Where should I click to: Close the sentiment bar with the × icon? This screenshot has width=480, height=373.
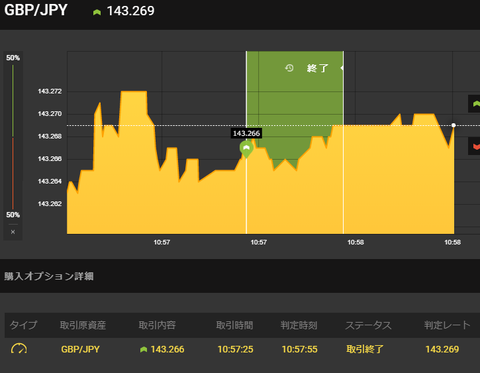coord(13,232)
